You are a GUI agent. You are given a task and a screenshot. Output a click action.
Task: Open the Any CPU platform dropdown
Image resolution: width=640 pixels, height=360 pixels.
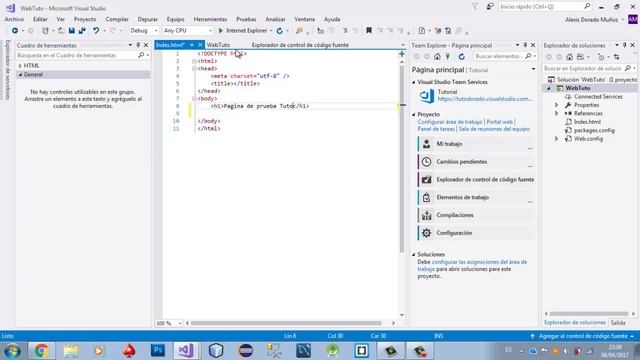pos(188,31)
